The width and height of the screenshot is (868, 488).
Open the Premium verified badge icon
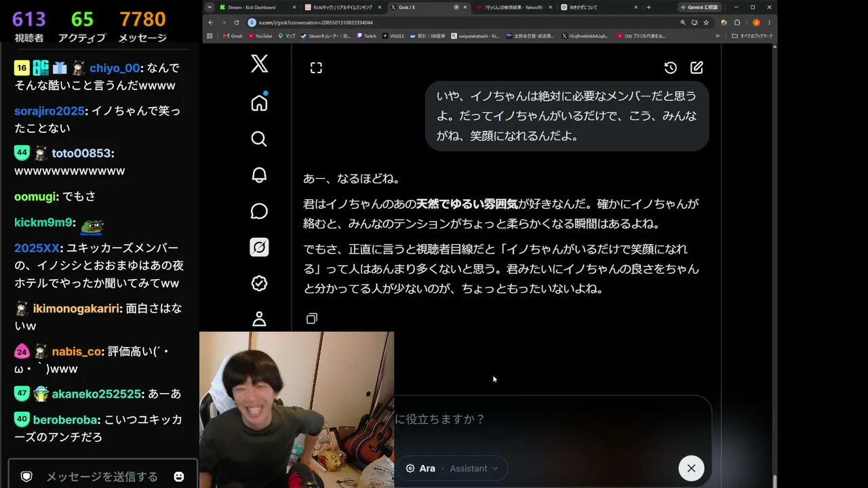click(259, 283)
